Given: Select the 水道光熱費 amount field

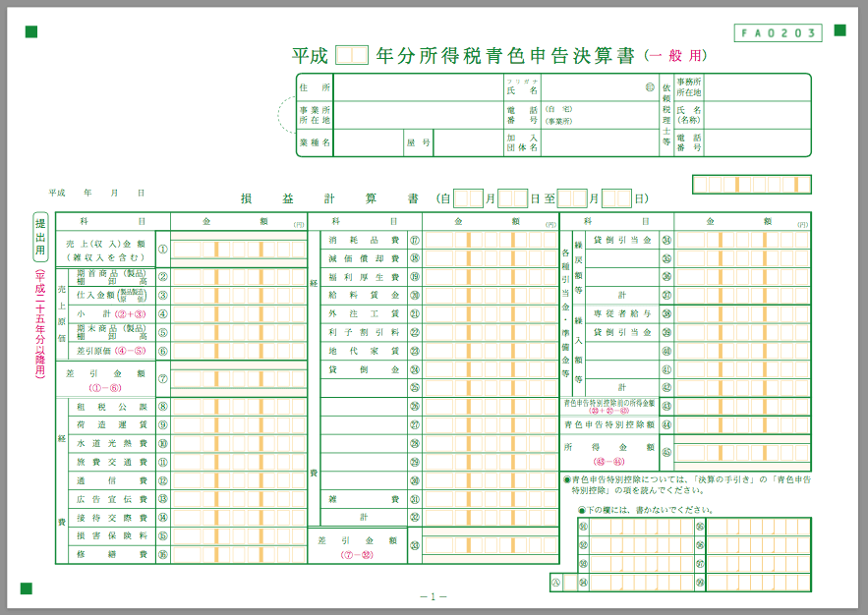Looking at the screenshot, I should pyautogui.click(x=238, y=443).
